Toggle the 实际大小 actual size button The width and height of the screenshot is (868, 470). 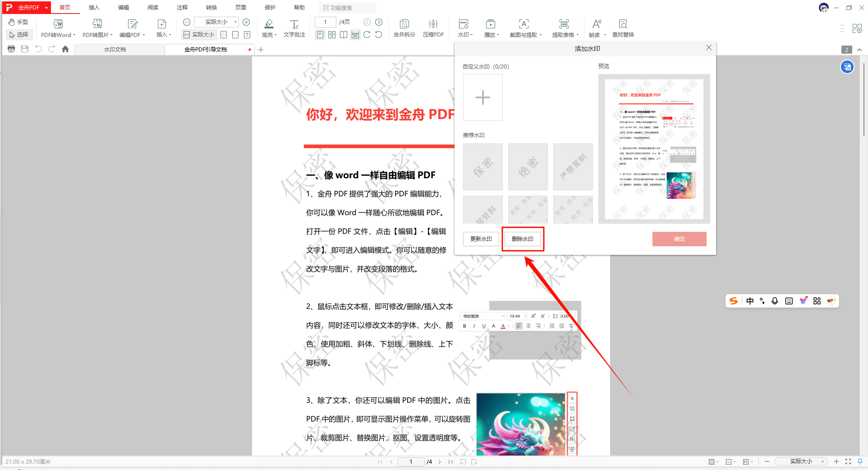(x=199, y=34)
